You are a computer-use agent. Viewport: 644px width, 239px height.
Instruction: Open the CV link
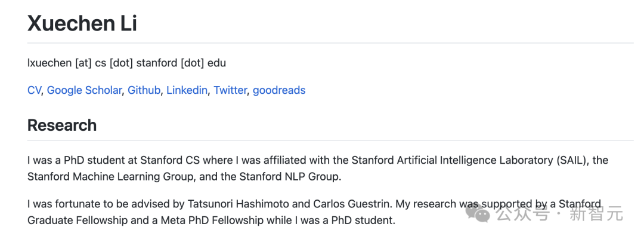34,90
